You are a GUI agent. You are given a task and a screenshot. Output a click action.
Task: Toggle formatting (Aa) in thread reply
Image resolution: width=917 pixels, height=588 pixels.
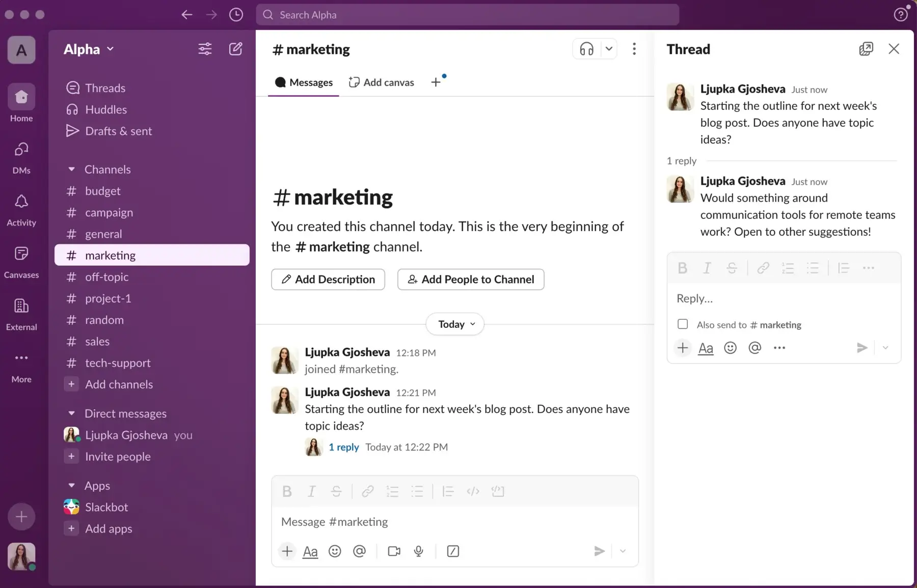(x=706, y=348)
